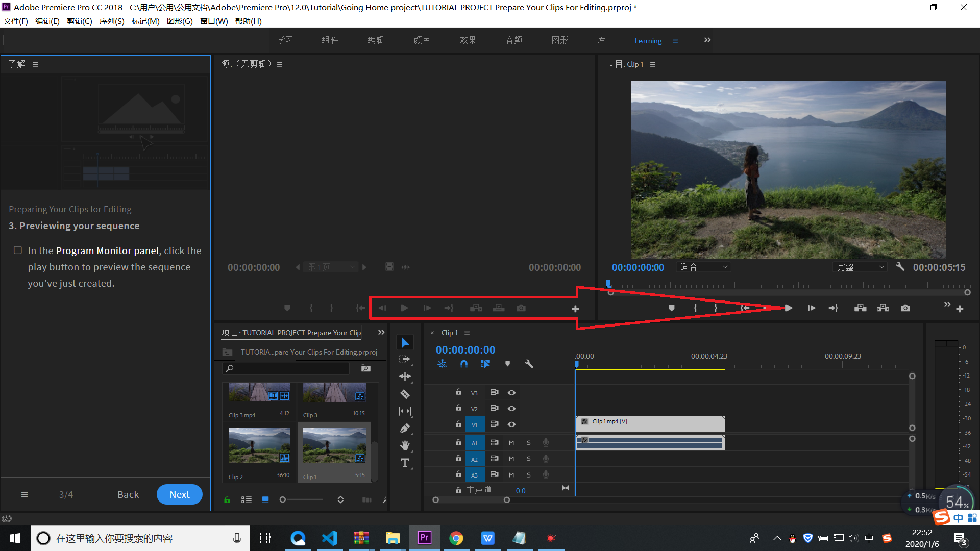Viewport: 980px width, 551px height.
Task: Mute audio track A1
Action: pos(511,443)
